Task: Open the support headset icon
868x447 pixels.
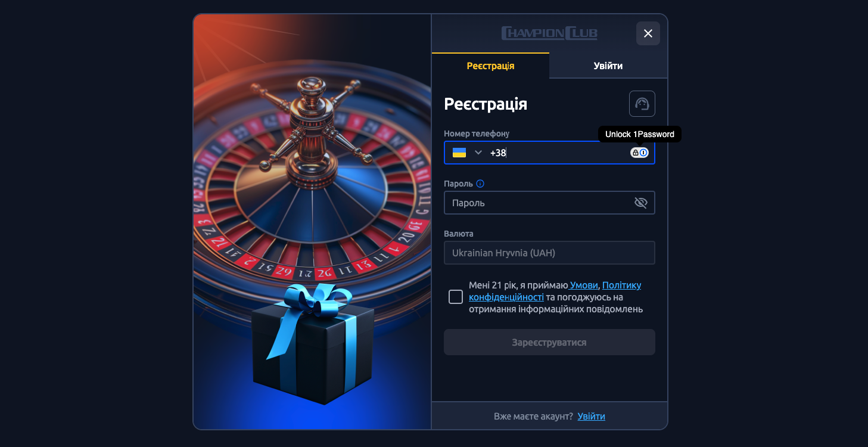Action: point(642,104)
